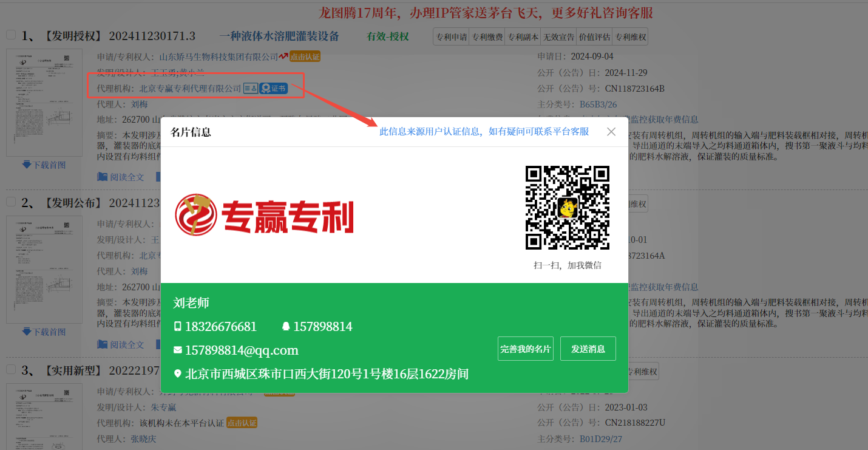
Task: Select the 价值评估 option for patent 1
Action: coord(594,37)
